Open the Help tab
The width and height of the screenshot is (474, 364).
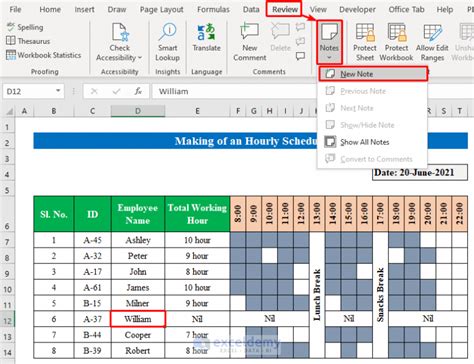(x=445, y=9)
